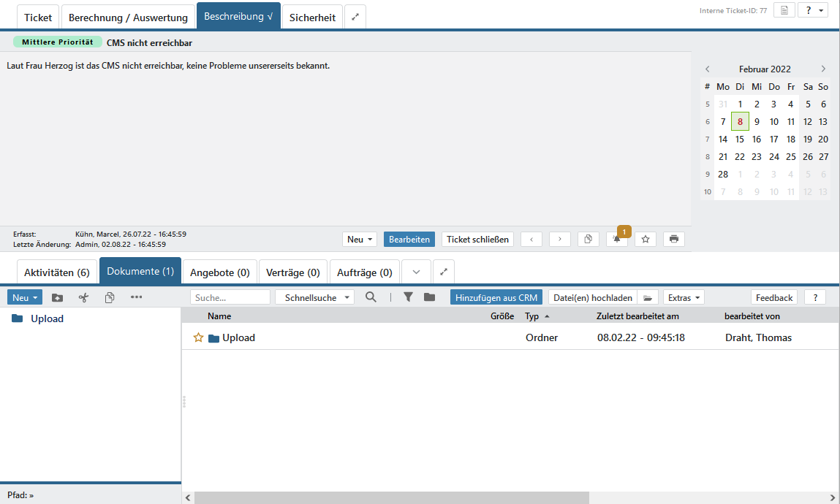This screenshot has width=840, height=504.
Task: Click the scissors cut icon in documents toolbar
Action: [83, 297]
